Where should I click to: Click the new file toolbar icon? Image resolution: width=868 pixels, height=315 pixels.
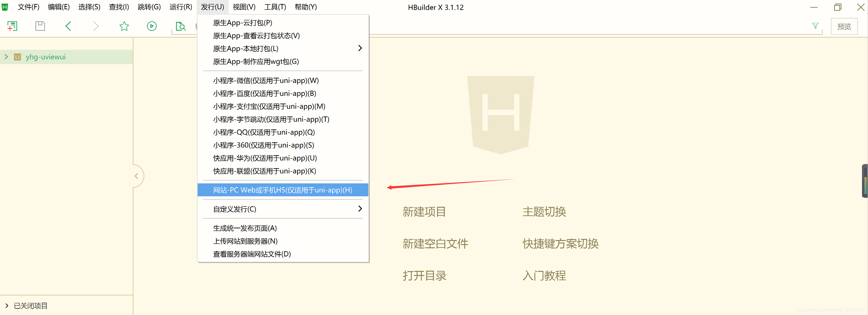(12, 26)
